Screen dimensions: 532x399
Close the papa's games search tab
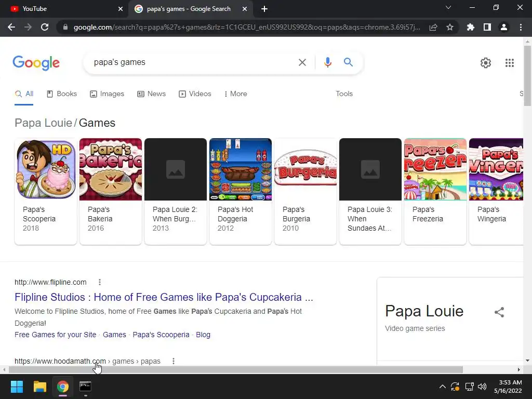coord(245,9)
